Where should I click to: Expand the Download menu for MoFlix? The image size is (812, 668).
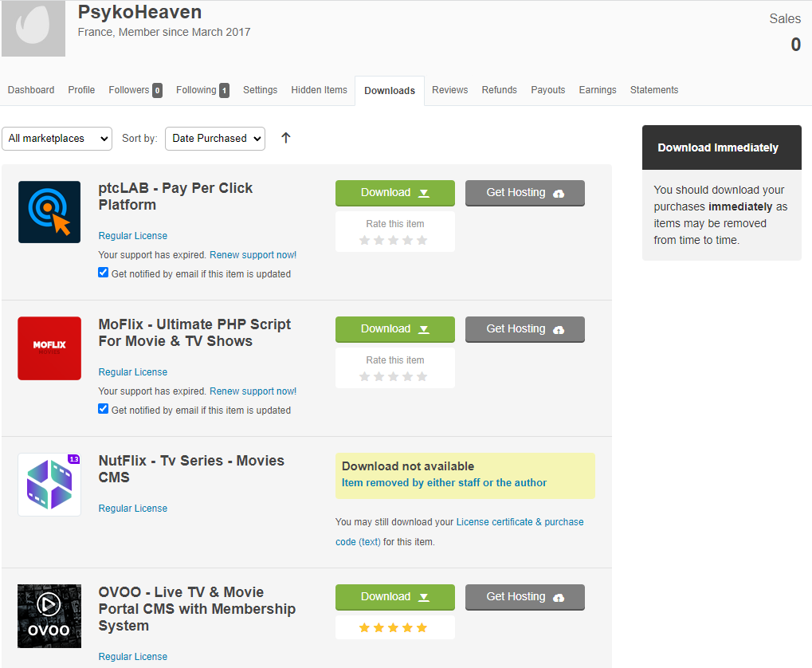pos(395,329)
